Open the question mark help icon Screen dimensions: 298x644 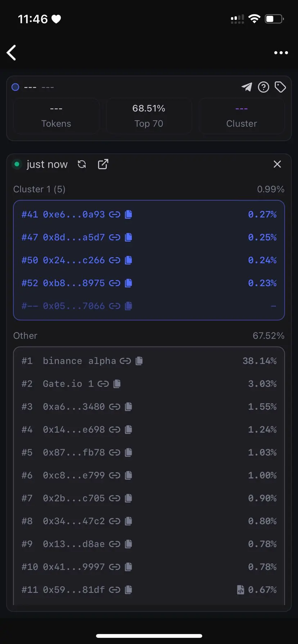263,87
